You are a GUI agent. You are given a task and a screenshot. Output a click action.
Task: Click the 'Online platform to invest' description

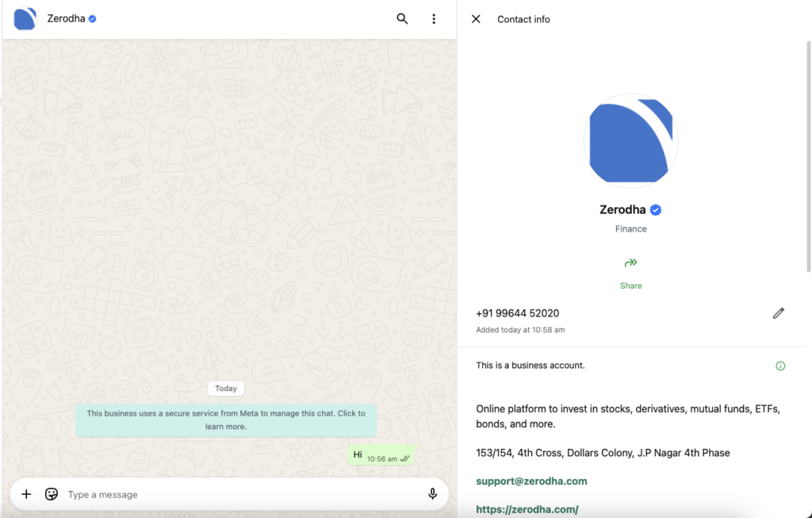[x=628, y=416]
